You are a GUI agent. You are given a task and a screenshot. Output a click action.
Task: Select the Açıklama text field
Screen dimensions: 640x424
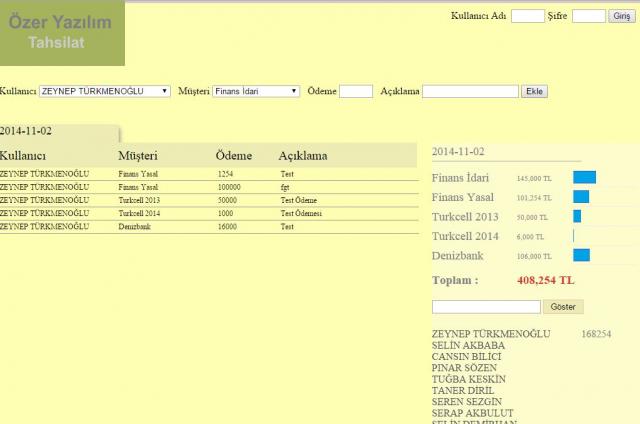[x=470, y=91]
